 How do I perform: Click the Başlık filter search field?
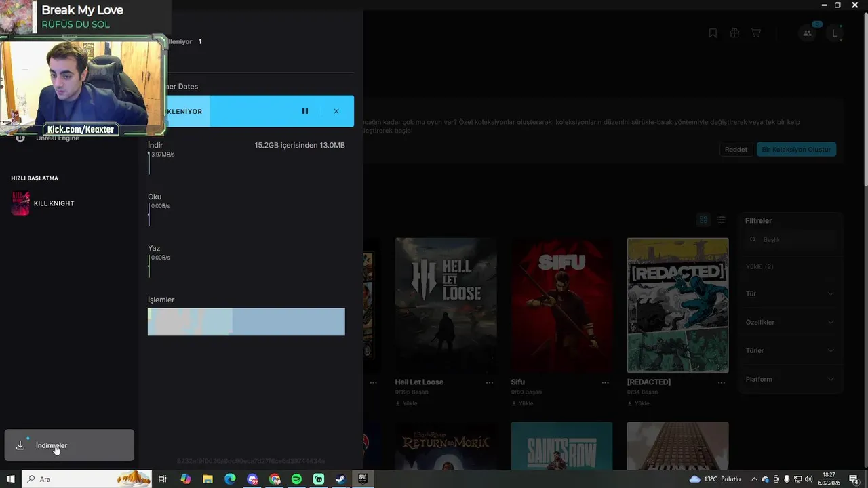point(790,239)
